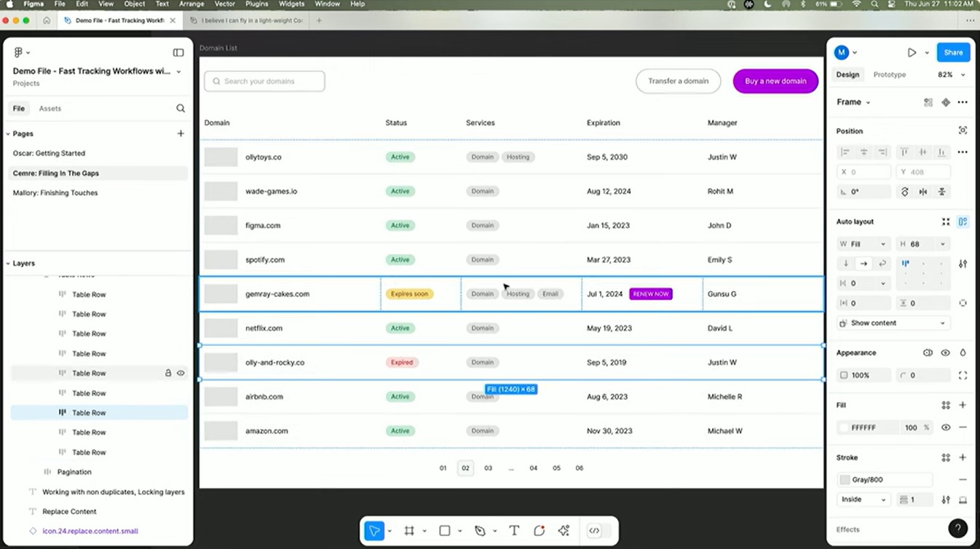Select the Design tab

[847, 74]
